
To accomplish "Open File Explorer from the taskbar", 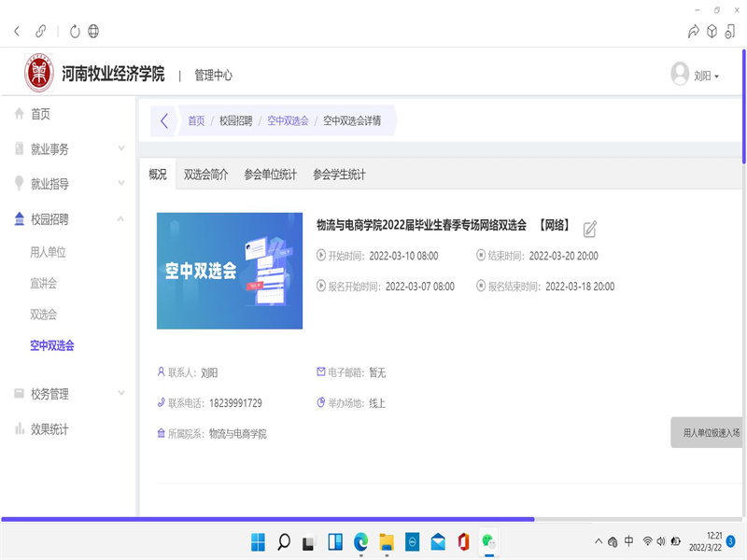I will pyautogui.click(x=386, y=541).
